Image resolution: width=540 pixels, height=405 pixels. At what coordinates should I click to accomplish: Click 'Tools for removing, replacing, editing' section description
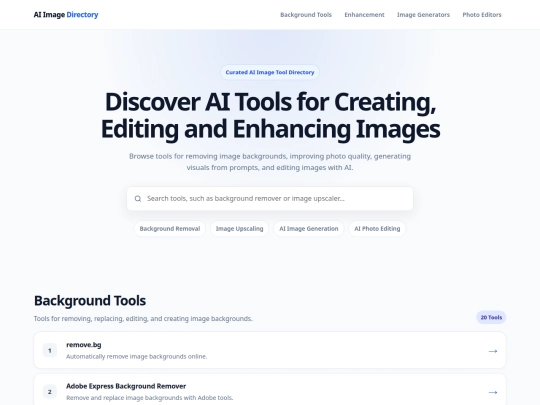click(143, 319)
